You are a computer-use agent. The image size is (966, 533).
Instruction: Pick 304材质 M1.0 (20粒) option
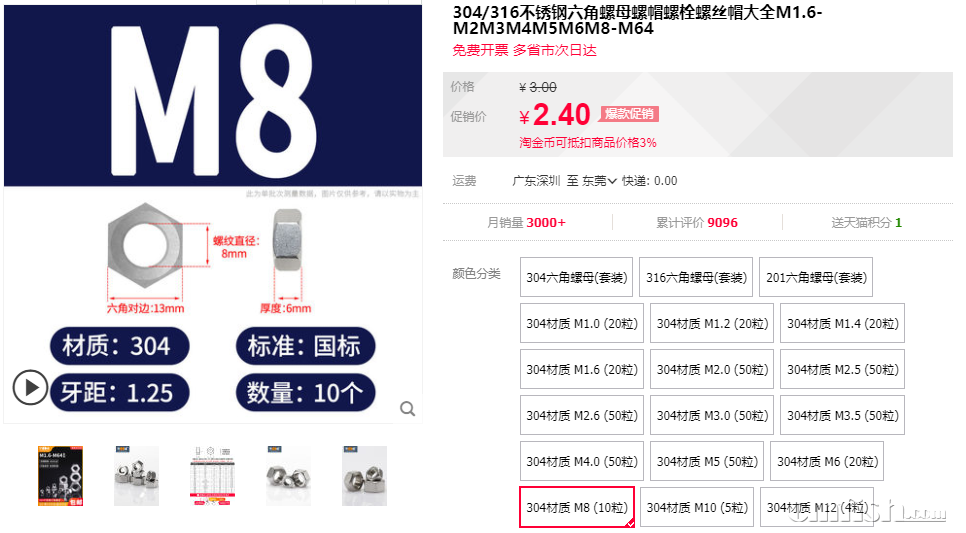coord(582,323)
